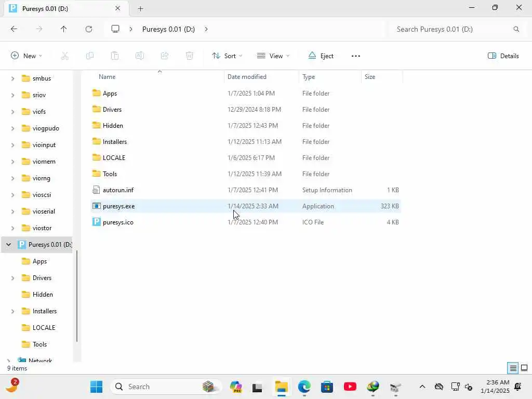This screenshot has width=532, height=399.
Task: Click the widgets icon with badge 2
Action: point(12,386)
